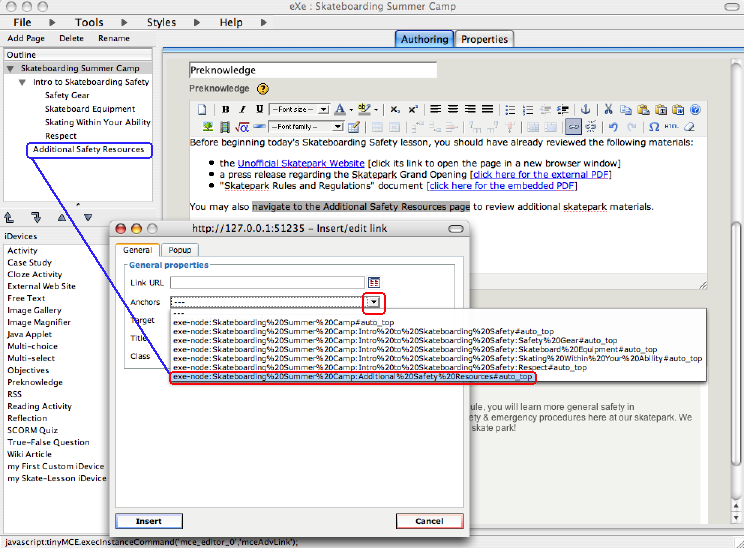The width and height of the screenshot is (744, 548).
Task: Click the Cancel button in link dialog
Action: click(x=429, y=521)
